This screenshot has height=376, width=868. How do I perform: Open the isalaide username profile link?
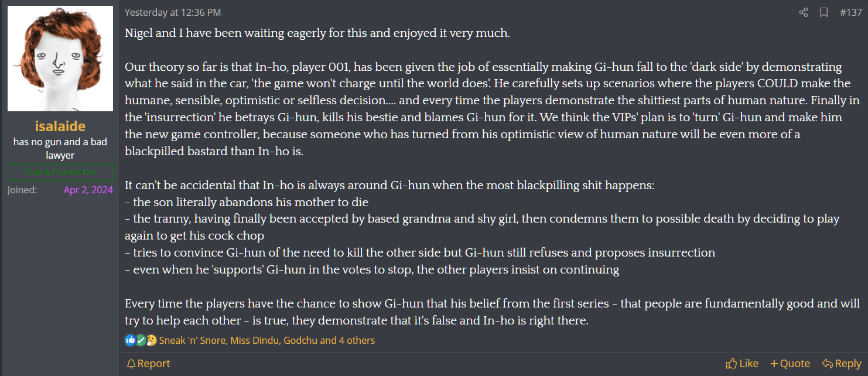60,127
